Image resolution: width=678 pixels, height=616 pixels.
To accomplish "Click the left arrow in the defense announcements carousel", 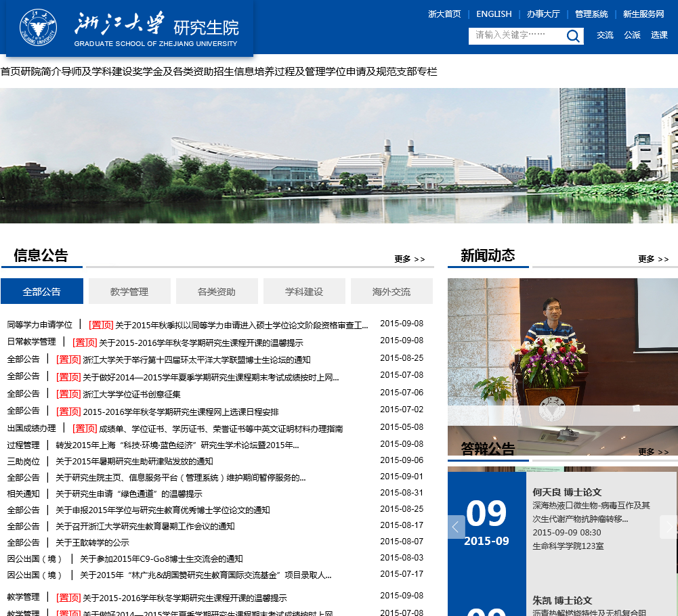I will [x=456, y=527].
